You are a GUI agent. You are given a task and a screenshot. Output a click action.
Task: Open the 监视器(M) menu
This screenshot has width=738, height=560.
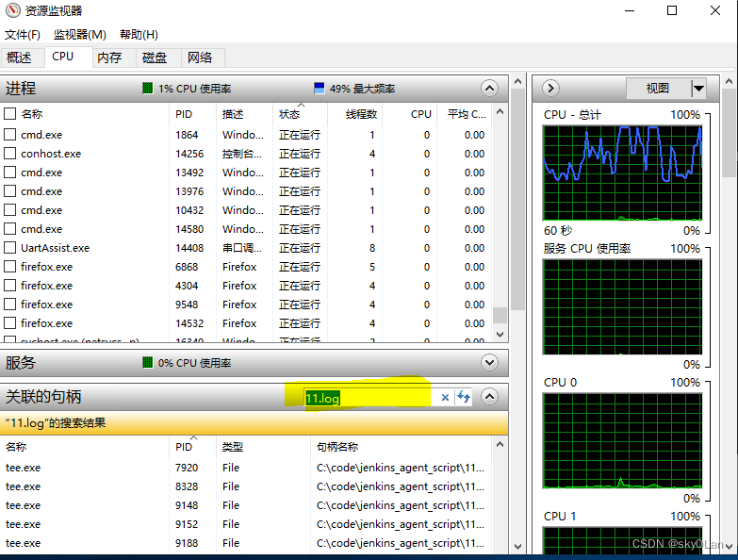click(79, 34)
